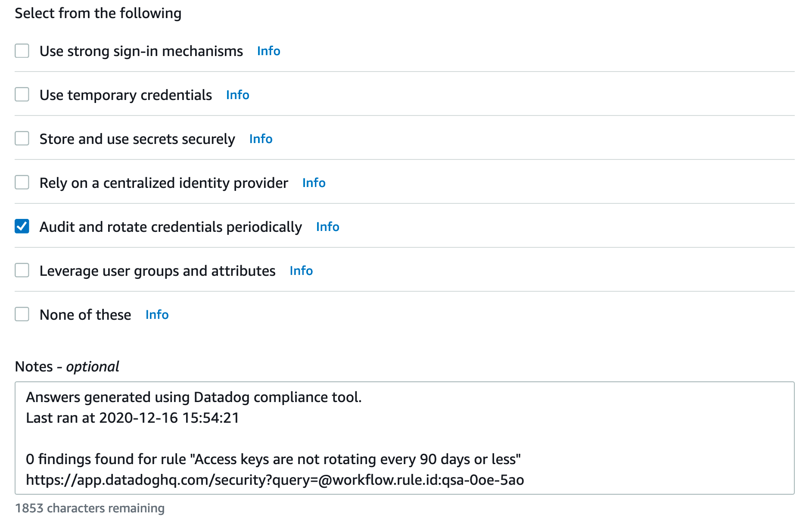Viewport: 812px width, 524px height.
Task: Open Info for user groups and attributes
Action: tap(301, 271)
